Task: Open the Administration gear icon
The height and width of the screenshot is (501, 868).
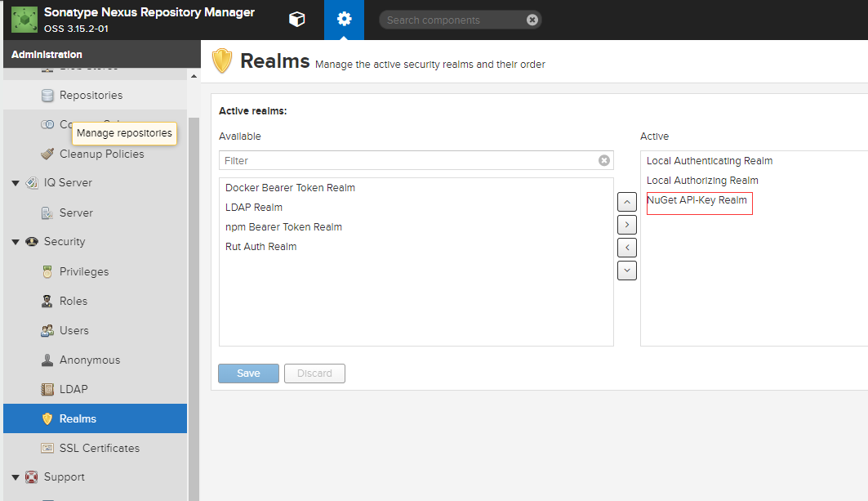Action: (x=344, y=20)
